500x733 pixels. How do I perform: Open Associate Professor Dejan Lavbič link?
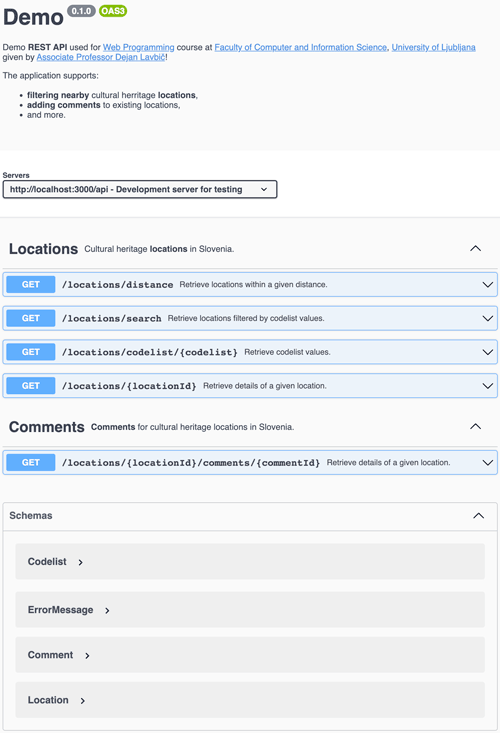pos(101,57)
